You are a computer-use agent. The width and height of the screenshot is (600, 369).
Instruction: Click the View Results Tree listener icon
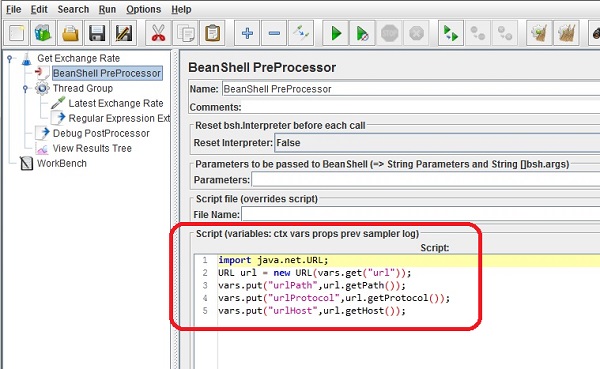coord(42,149)
